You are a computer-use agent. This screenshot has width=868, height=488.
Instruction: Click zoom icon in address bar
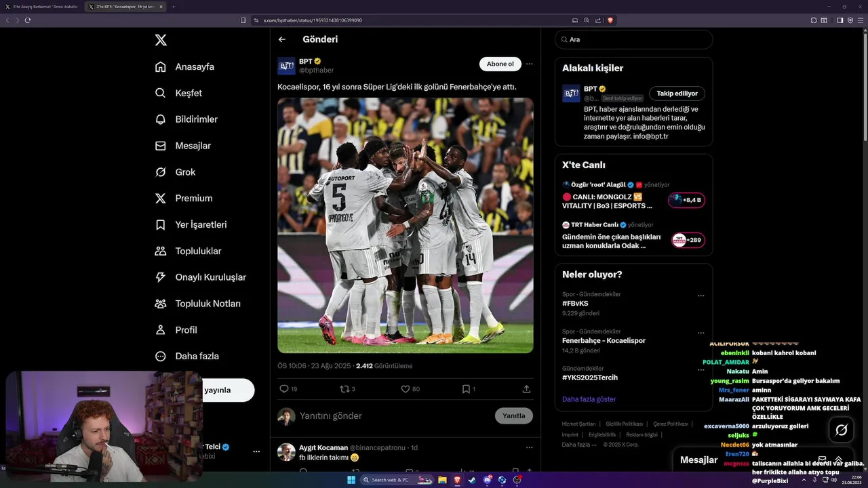click(587, 20)
